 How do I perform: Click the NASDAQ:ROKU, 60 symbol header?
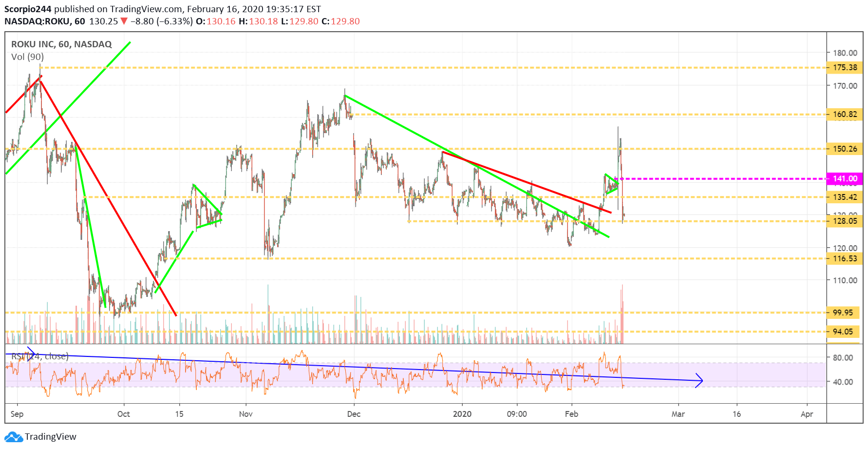pos(45,21)
